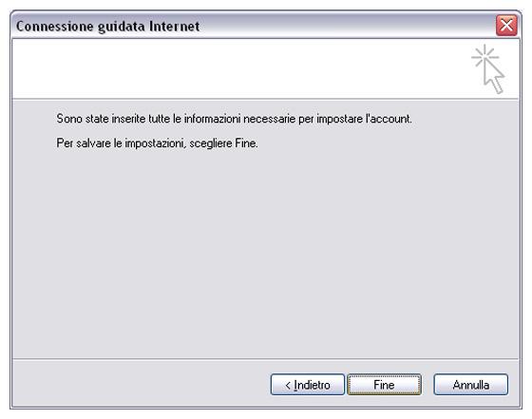Go back with the Indietro button
532x419 pixels.
tap(308, 385)
